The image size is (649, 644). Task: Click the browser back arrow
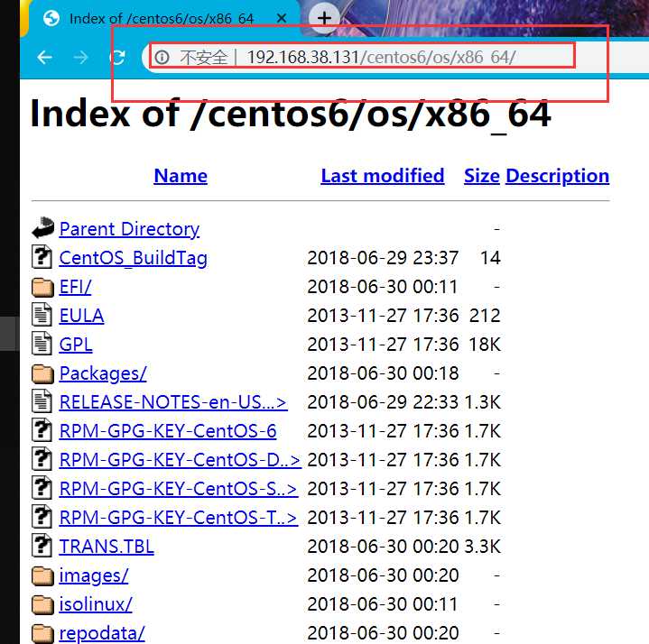(45, 57)
